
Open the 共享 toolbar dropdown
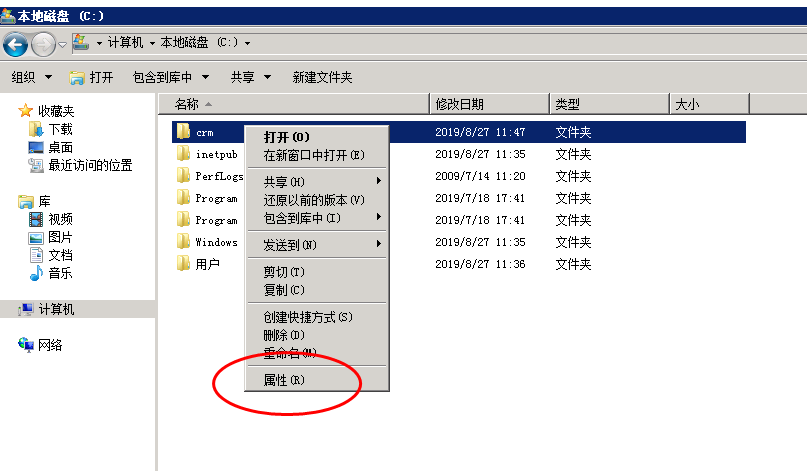[x=251, y=77]
